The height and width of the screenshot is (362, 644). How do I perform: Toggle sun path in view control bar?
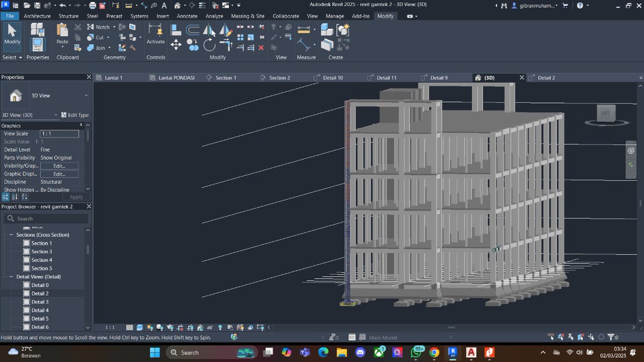[149, 327]
